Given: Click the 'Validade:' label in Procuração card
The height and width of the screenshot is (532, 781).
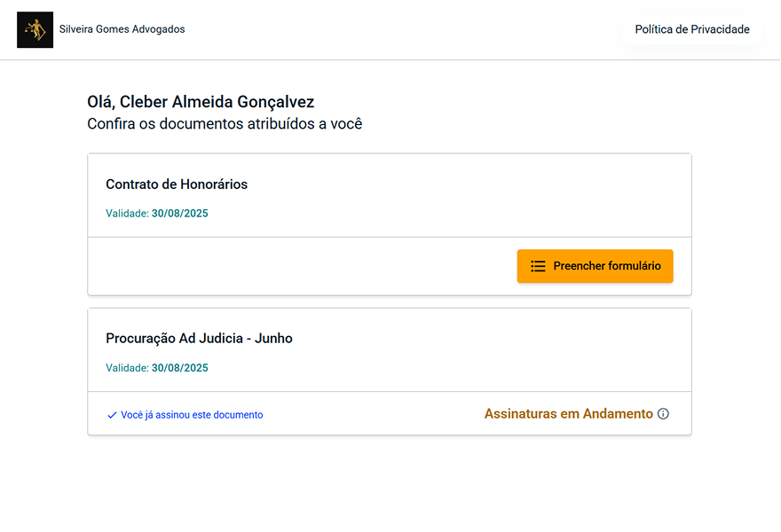Looking at the screenshot, I should 127,368.
